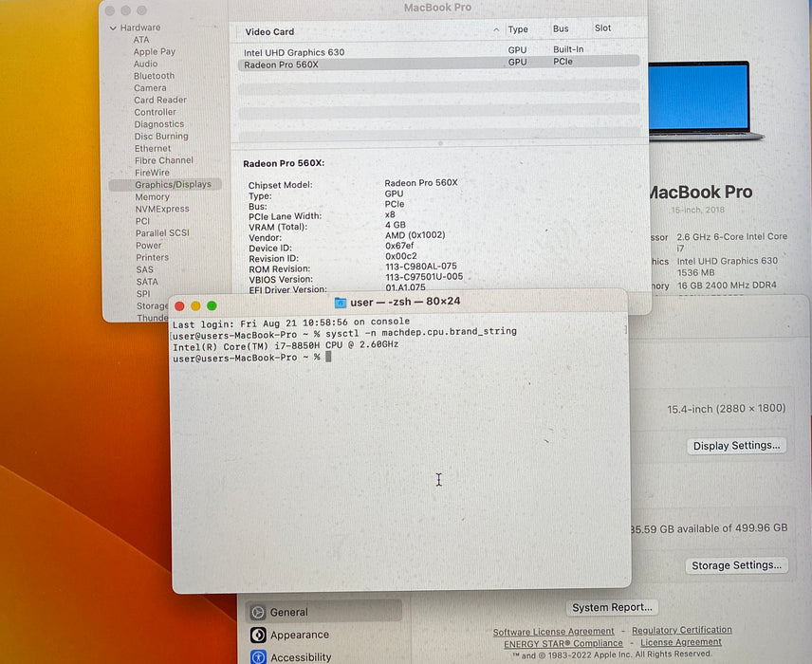
Task: Select Controller in the sidebar
Action: tap(155, 112)
